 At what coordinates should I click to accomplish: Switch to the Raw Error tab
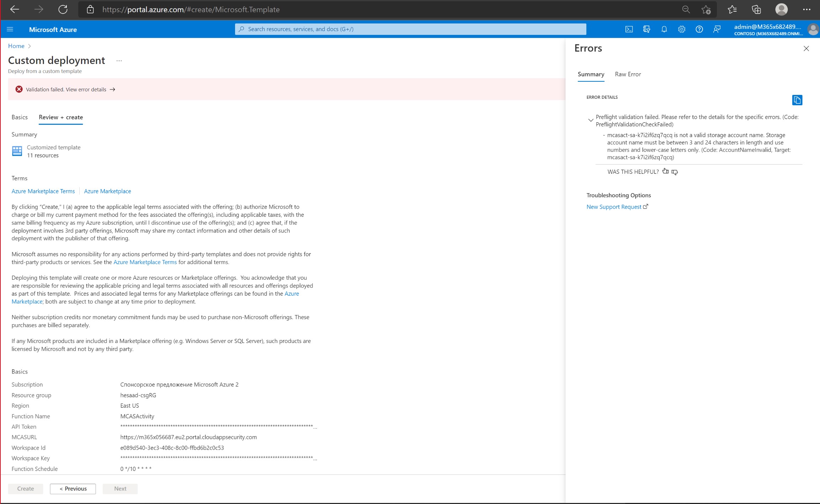[x=628, y=74]
